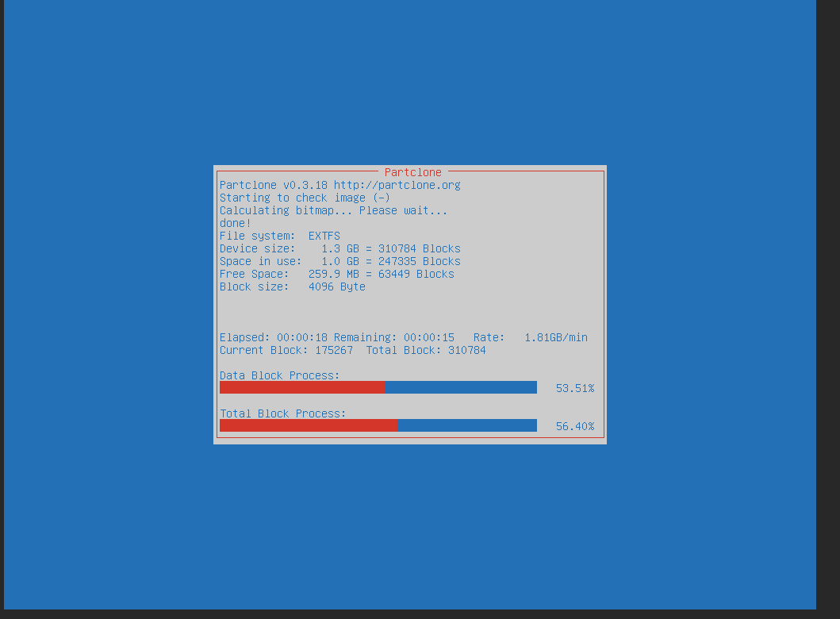Select the 'File system: EXTFS' line

coord(280,236)
